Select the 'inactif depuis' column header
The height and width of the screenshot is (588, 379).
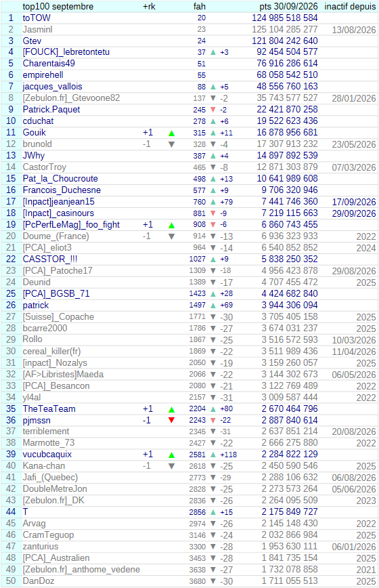pyautogui.click(x=350, y=6)
